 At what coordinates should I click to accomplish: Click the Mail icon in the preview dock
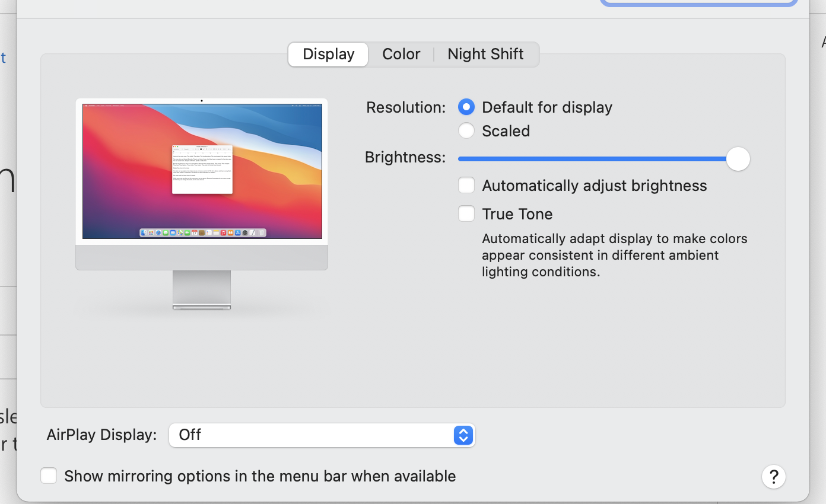173,232
